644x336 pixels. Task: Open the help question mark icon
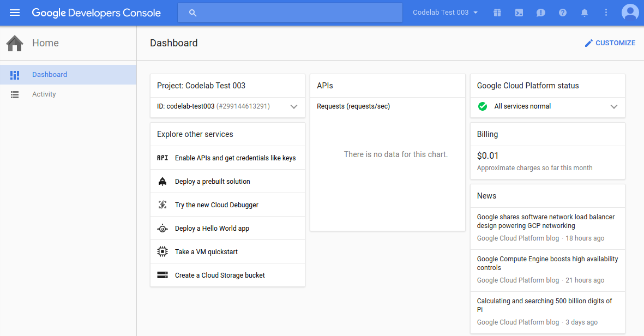tap(563, 13)
